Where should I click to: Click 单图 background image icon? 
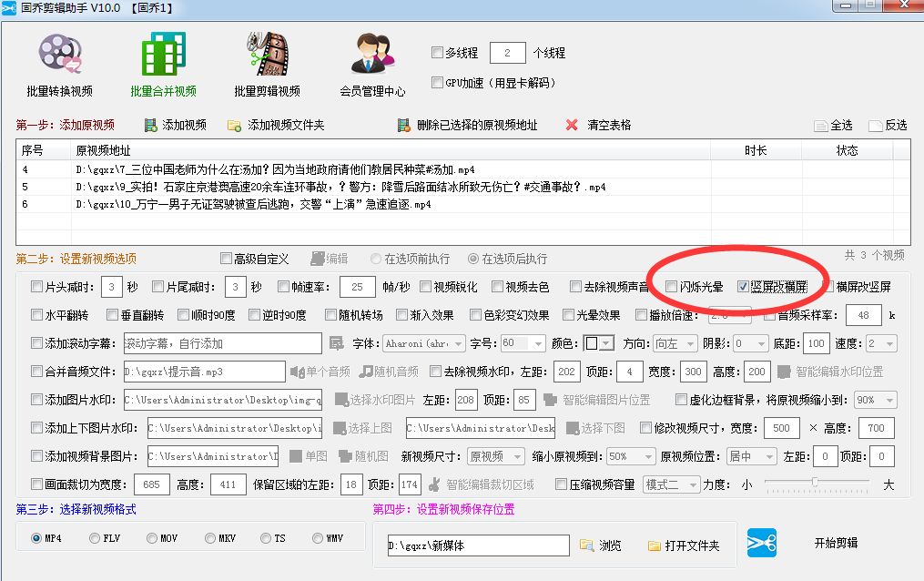click(x=297, y=456)
